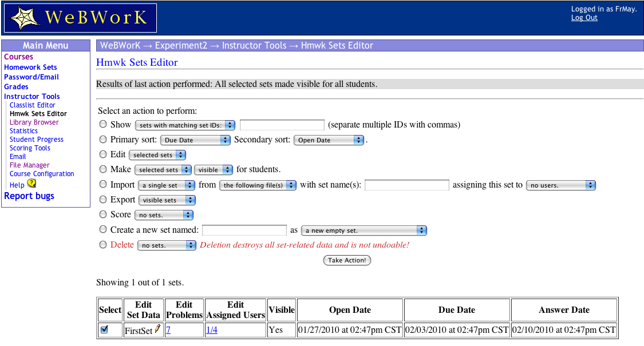Open the Email tool in sidebar
Viewport: 644px width, 346px height.
click(x=18, y=157)
